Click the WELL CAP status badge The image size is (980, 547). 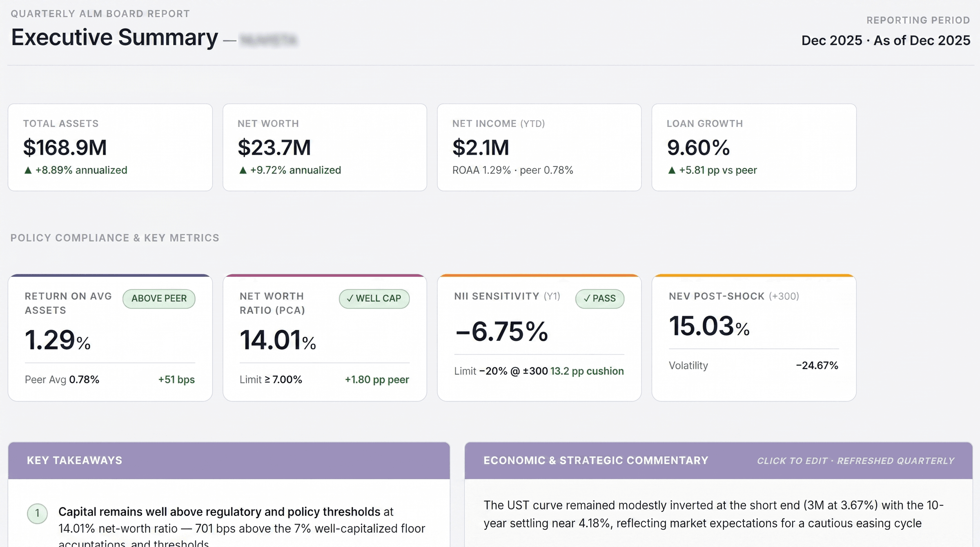pos(374,298)
